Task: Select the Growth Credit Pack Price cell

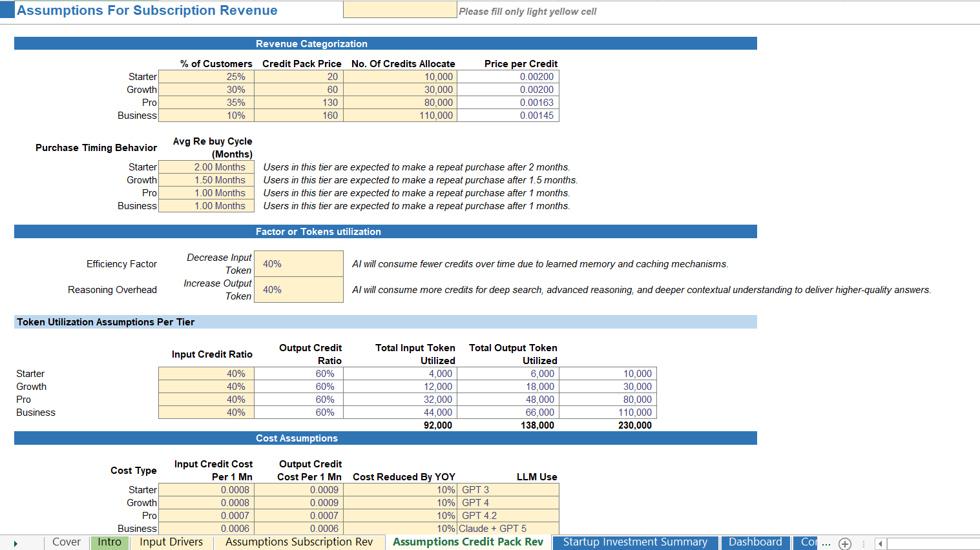Action: coord(298,89)
